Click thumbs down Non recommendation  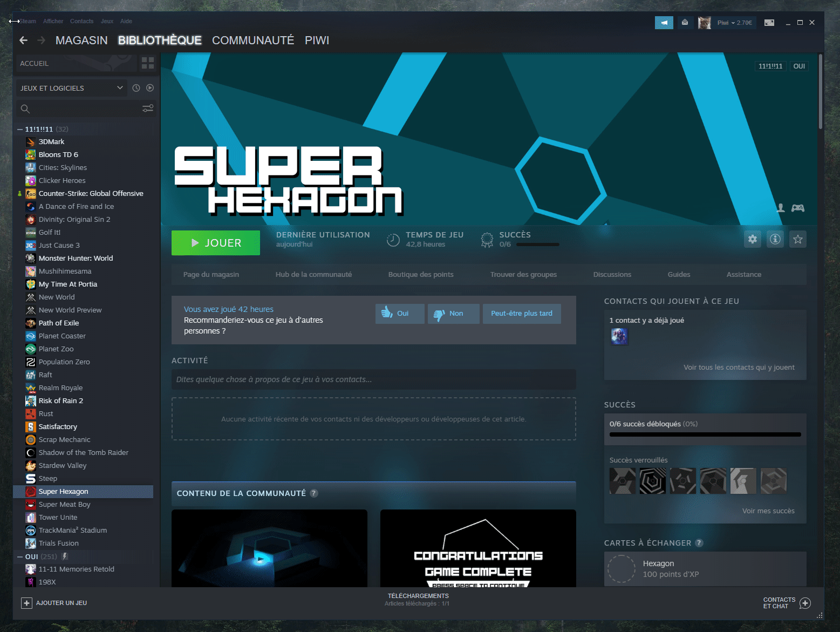pyautogui.click(x=453, y=314)
